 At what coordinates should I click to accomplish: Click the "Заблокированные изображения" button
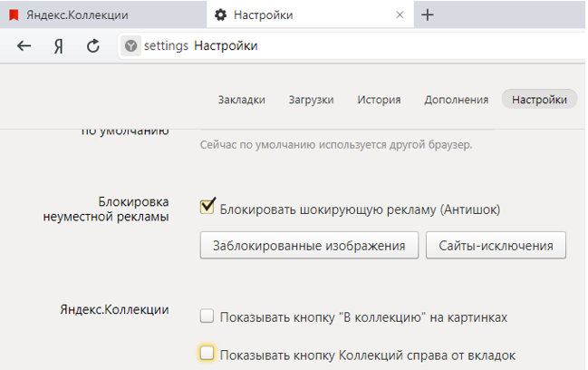[309, 245]
